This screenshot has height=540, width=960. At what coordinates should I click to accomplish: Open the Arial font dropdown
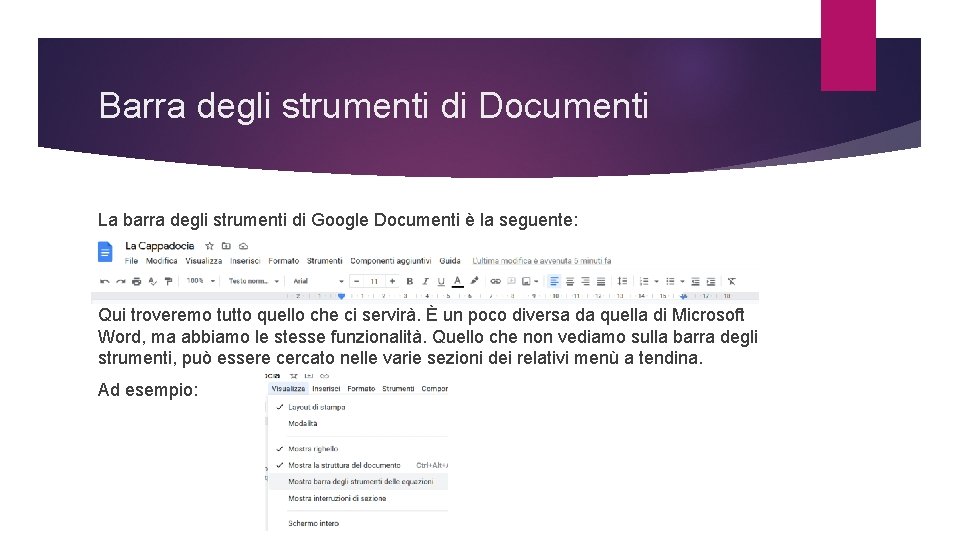tap(318, 282)
